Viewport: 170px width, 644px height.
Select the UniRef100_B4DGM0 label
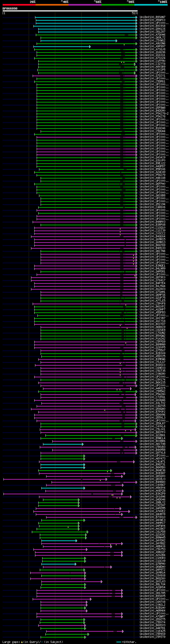pyautogui.click(x=152, y=111)
